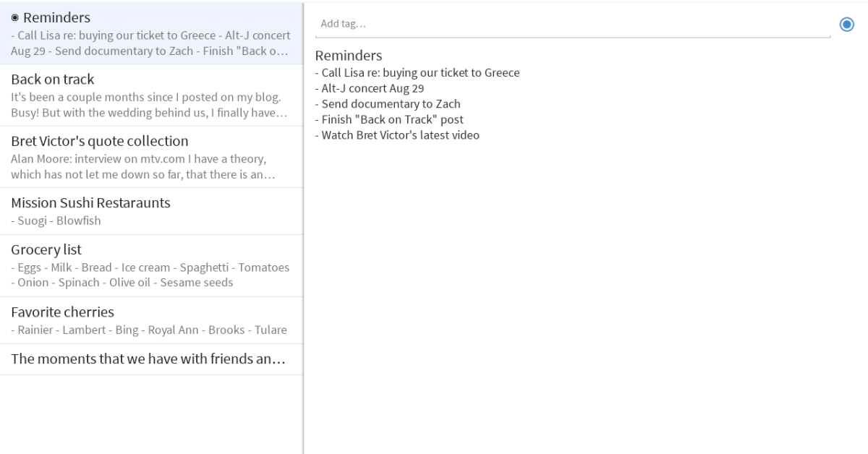Click the divider between note list and editor
The image size is (868, 454).
click(x=303, y=289)
